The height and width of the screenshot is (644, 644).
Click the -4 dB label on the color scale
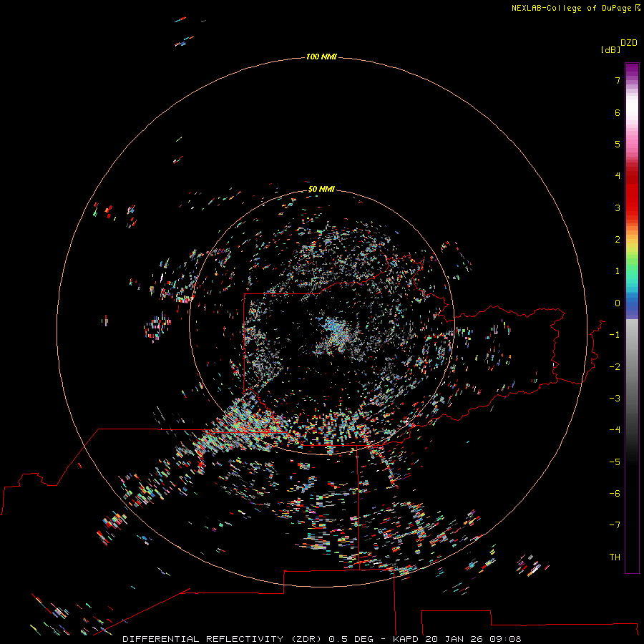tap(615, 430)
